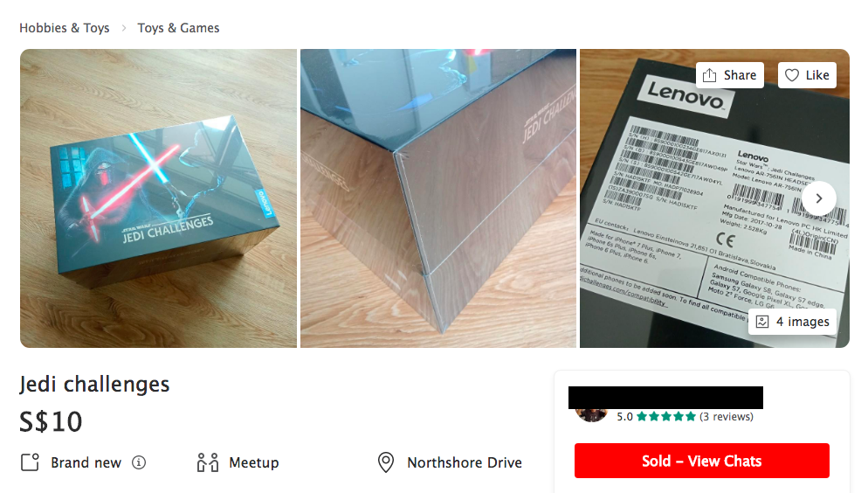868x493 pixels.
Task: Open the box corner close-up photo
Action: click(x=438, y=198)
